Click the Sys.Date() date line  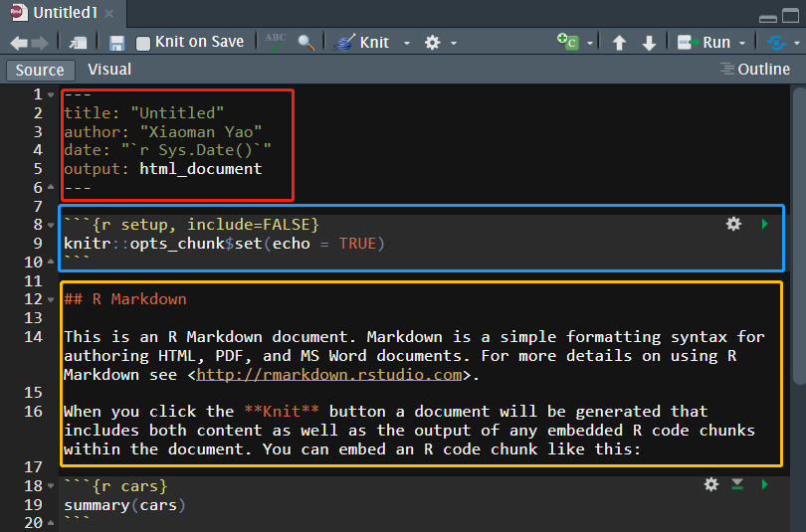(167, 150)
